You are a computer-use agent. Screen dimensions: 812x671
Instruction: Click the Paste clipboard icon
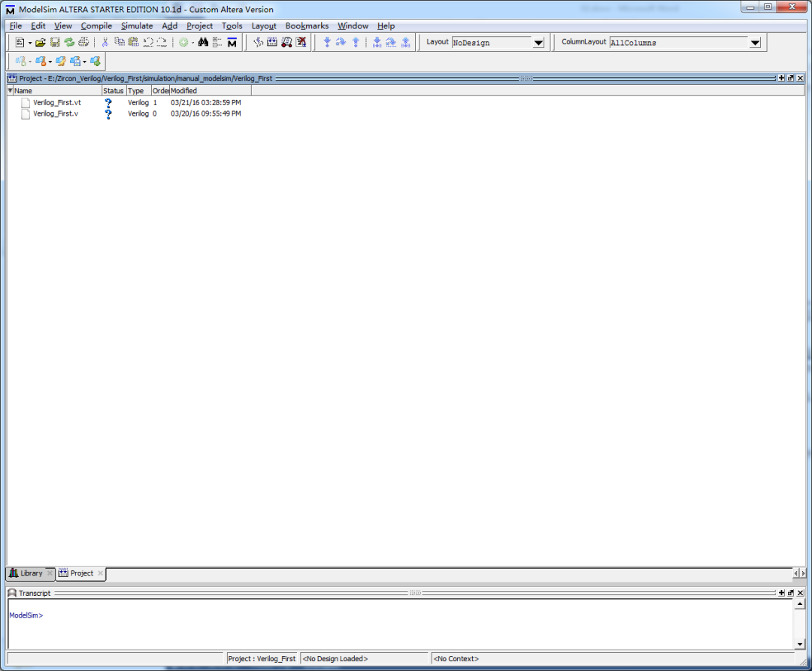[x=134, y=42]
